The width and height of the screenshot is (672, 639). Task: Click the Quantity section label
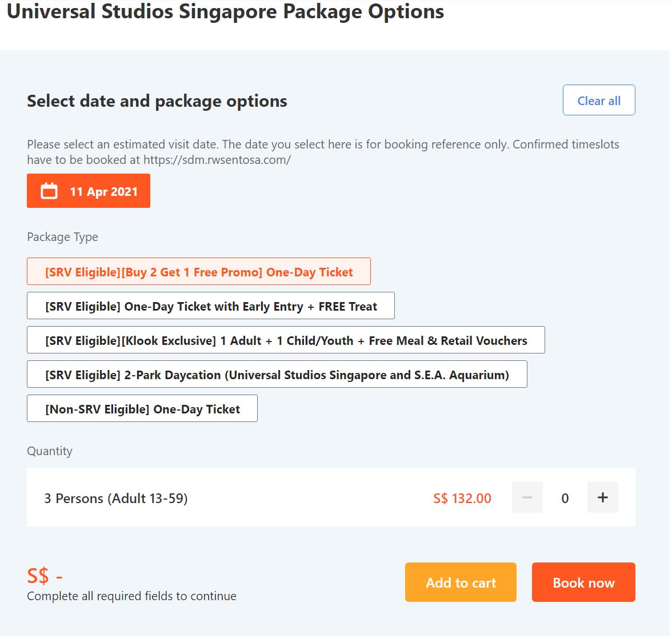(50, 452)
